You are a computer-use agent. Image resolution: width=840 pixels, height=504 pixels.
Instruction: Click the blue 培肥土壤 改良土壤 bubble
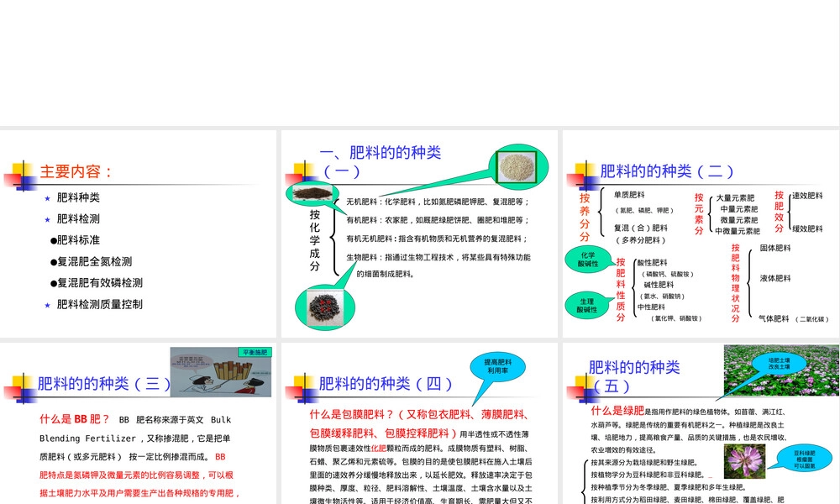pyautogui.click(x=779, y=364)
